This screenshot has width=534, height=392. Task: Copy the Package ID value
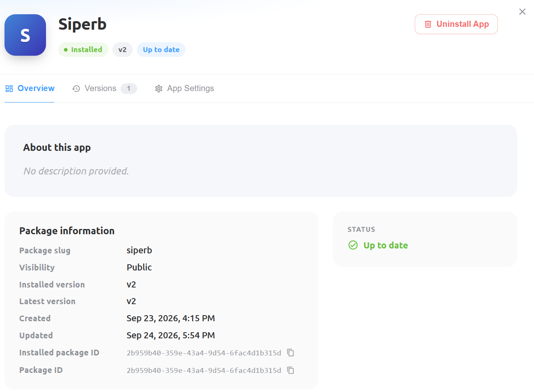pyautogui.click(x=291, y=370)
